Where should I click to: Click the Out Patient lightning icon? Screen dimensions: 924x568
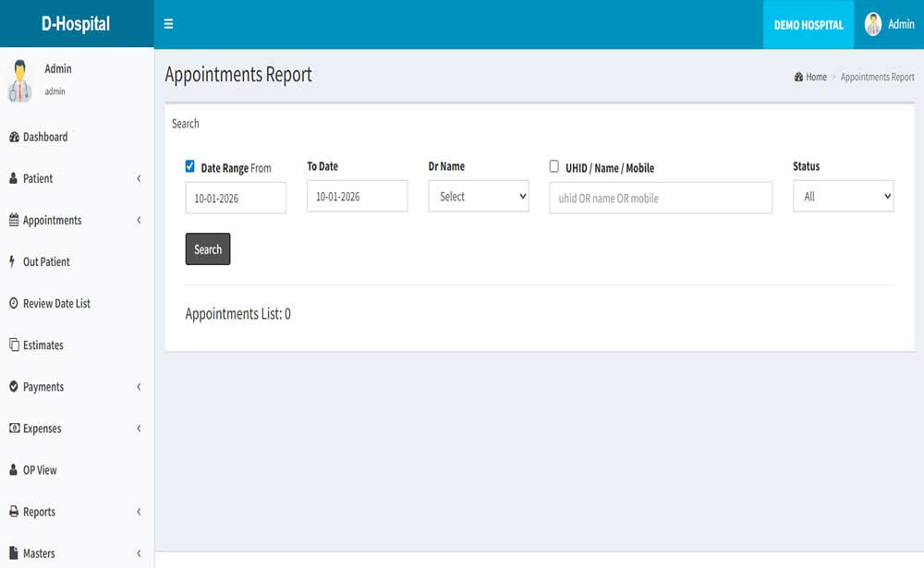pos(13,262)
